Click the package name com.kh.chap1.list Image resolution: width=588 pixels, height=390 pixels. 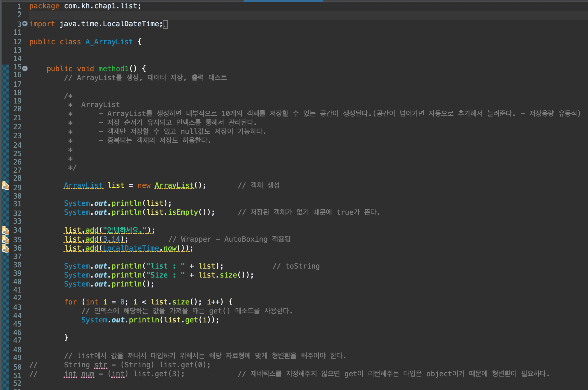click(100, 6)
